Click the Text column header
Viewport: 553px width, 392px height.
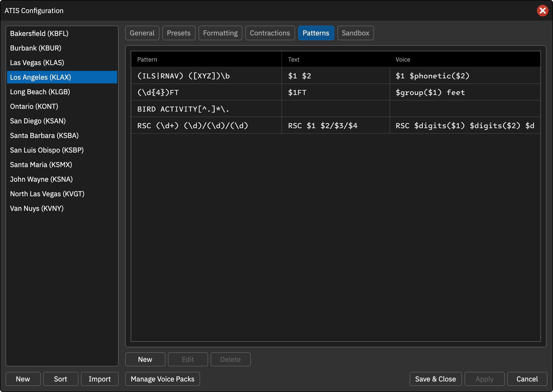click(x=336, y=59)
